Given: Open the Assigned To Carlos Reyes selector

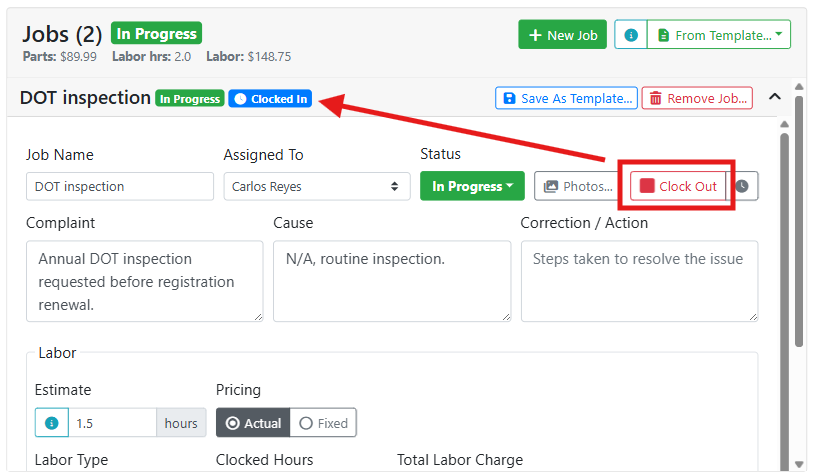Looking at the screenshot, I should point(317,186).
